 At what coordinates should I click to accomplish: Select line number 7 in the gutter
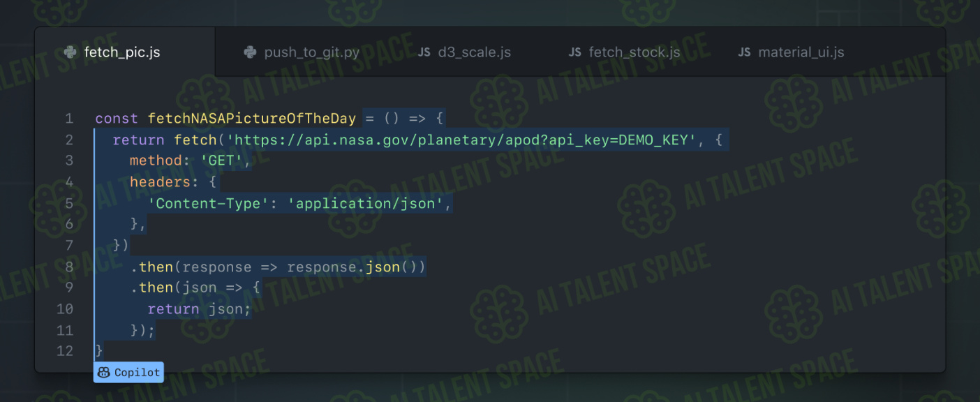pyautogui.click(x=69, y=245)
